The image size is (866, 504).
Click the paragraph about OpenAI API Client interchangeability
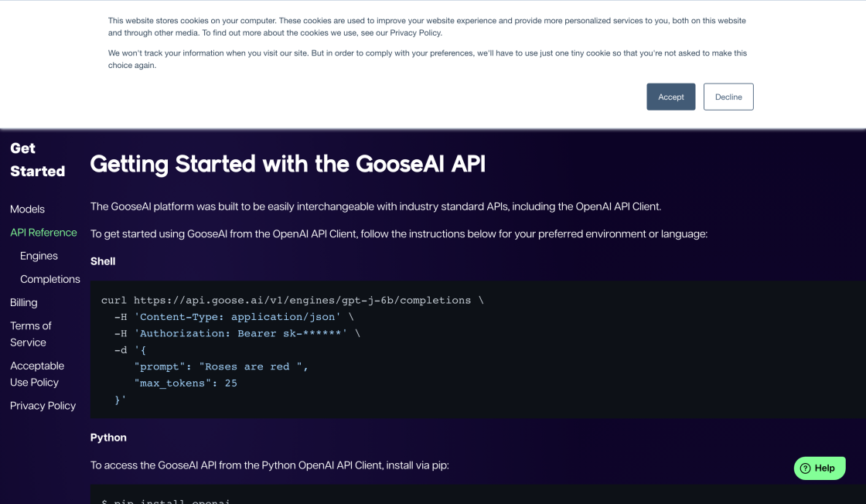pos(376,206)
